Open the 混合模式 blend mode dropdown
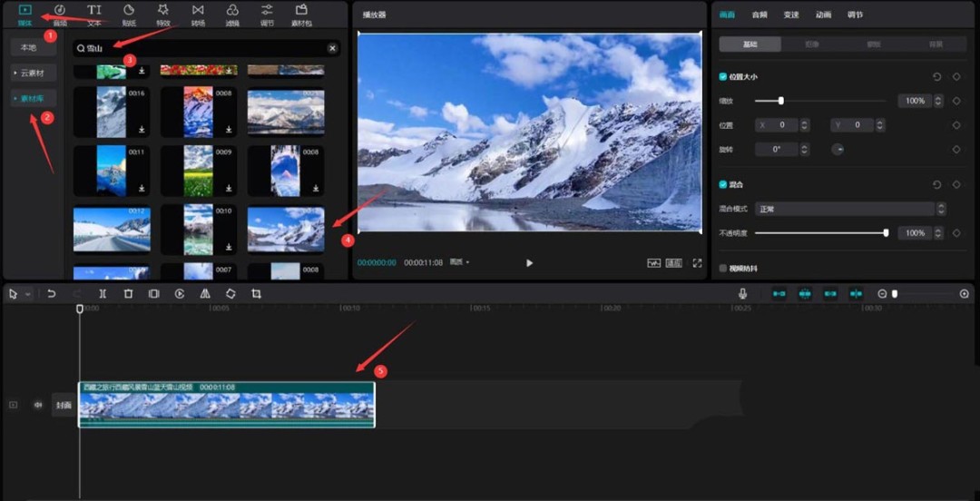The height and width of the screenshot is (501, 980). (849, 209)
